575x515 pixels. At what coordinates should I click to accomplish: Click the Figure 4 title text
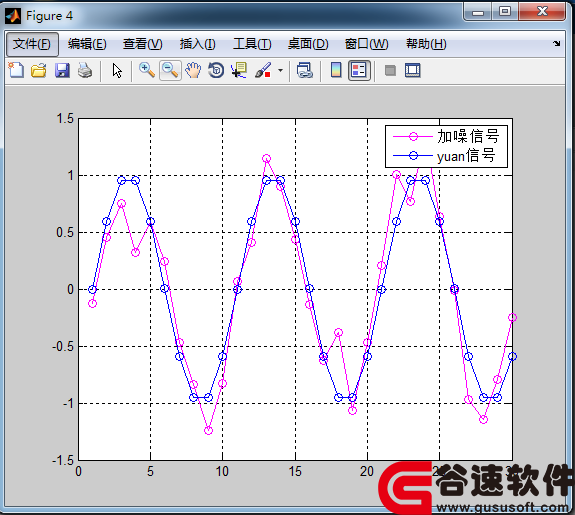tap(50, 16)
